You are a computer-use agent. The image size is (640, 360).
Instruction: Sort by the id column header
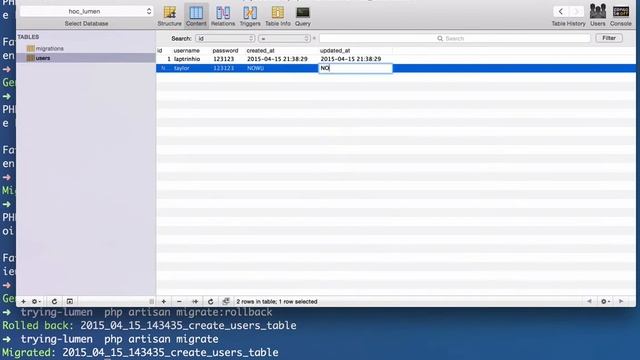click(x=160, y=51)
